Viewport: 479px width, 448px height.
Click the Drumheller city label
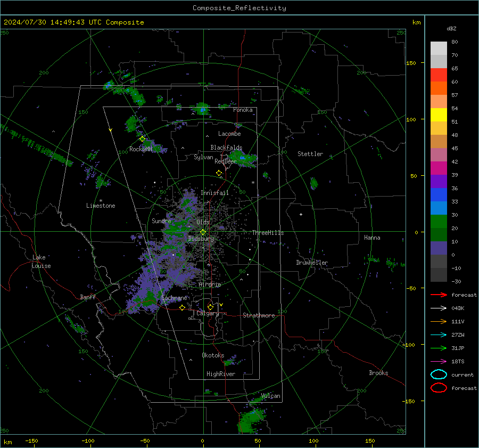pyautogui.click(x=312, y=263)
